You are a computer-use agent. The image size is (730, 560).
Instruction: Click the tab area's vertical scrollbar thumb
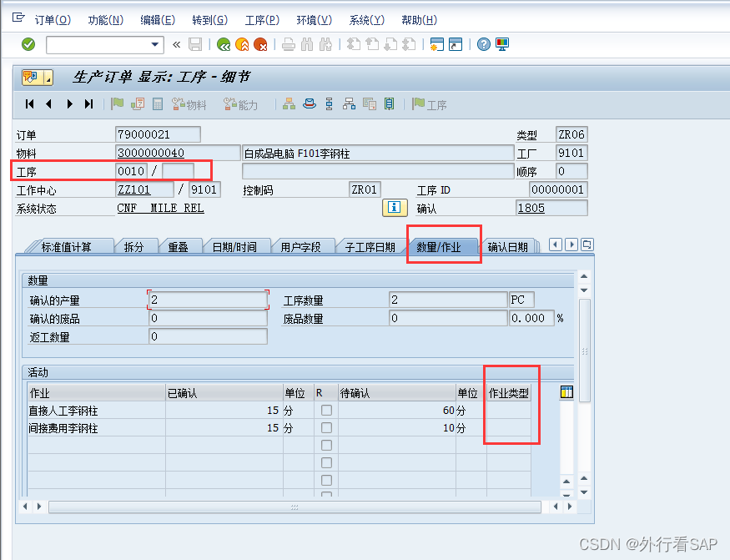click(x=585, y=351)
